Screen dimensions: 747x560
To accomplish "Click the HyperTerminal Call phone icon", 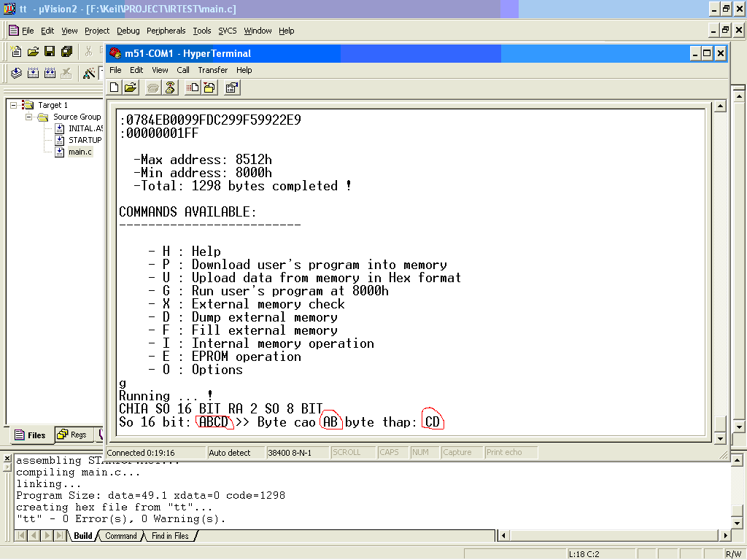I will (x=153, y=87).
